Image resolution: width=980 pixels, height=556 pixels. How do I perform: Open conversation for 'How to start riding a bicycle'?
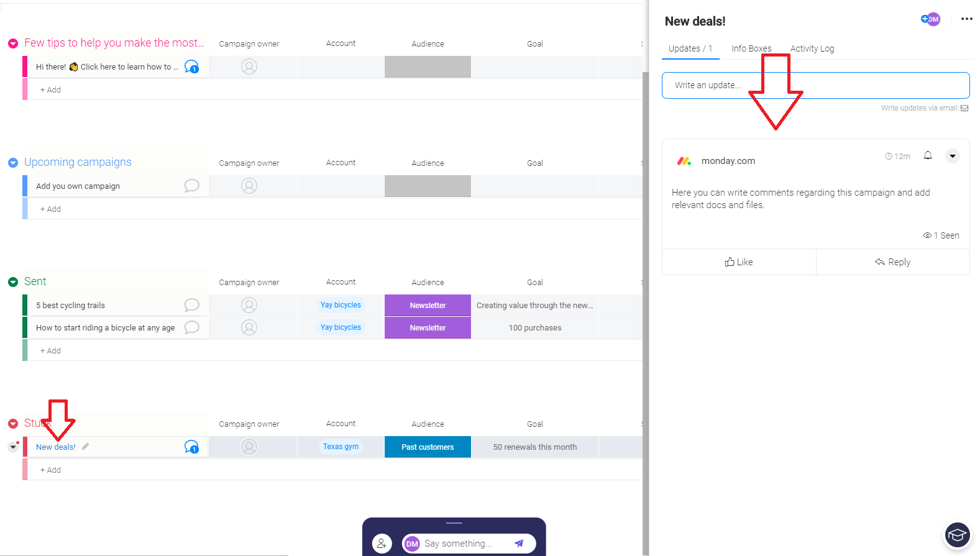[x=192, y=327]
